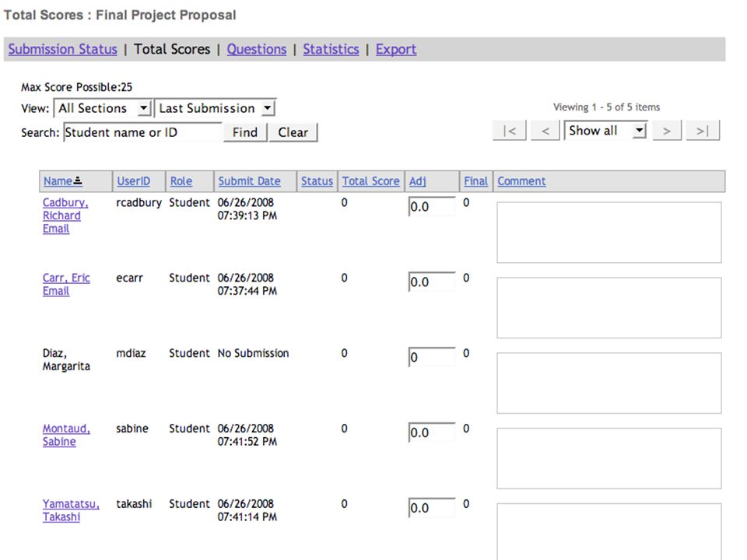
Task: Select the Total Scores tab
Action: tap(171, 49)
